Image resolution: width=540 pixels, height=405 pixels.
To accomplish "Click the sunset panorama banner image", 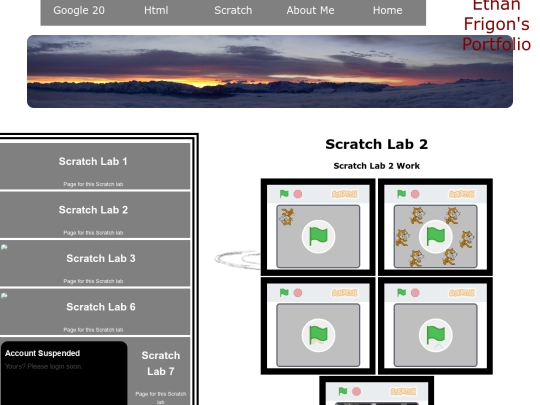I will [270, 71].
